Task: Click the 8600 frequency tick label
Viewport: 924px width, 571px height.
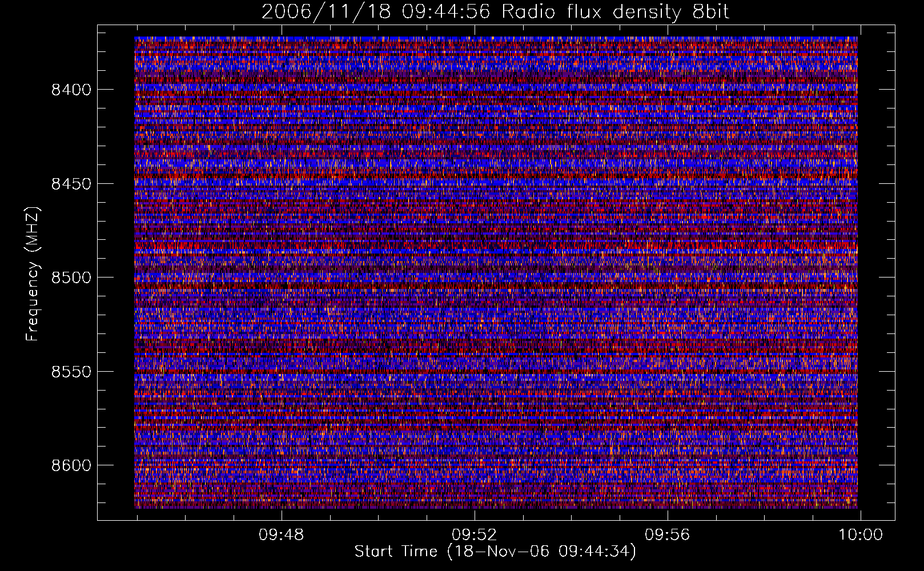Action: click(x=71, y=465)
